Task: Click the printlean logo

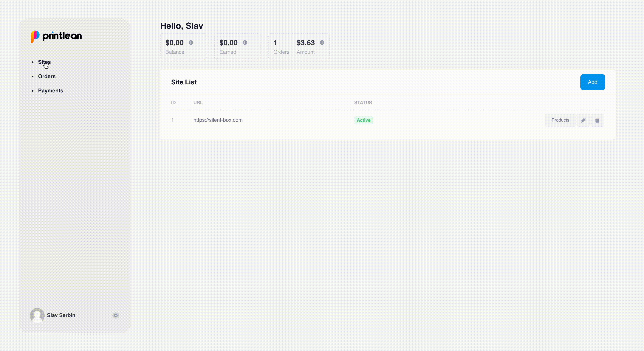Action: [56, 36]
